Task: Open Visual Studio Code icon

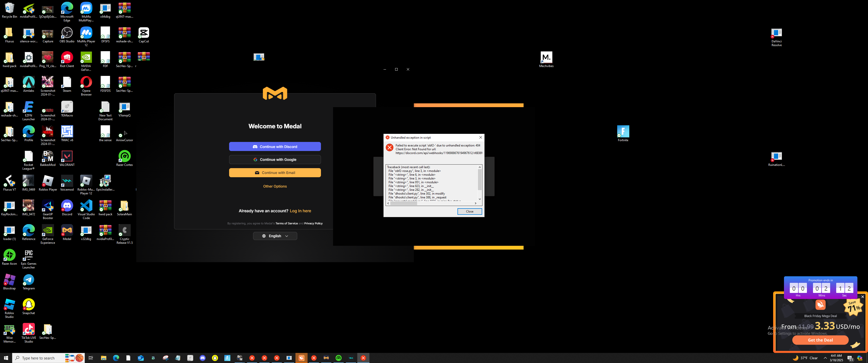Action: click(86, 206)
